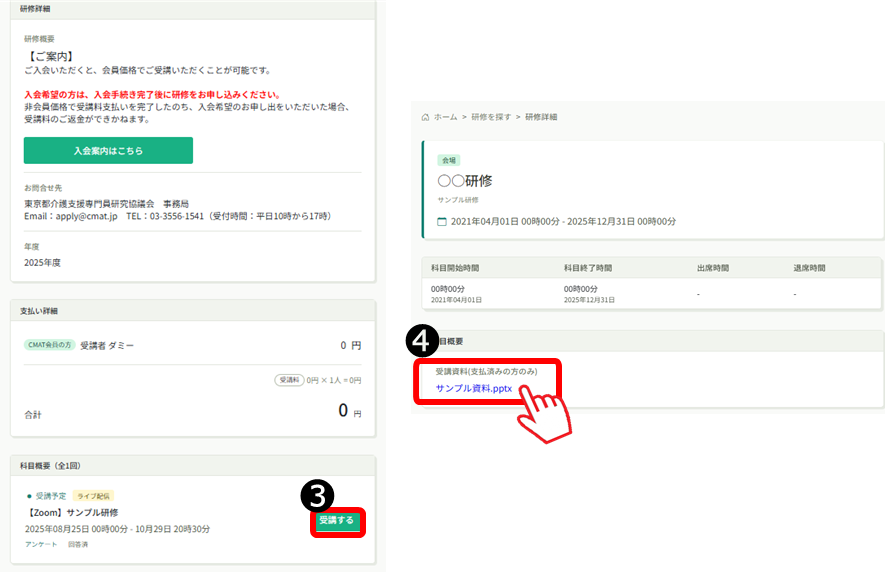Screen dimensions: 885x572
Task: Click the black circled number 3 marker
Action: (316, 493)
